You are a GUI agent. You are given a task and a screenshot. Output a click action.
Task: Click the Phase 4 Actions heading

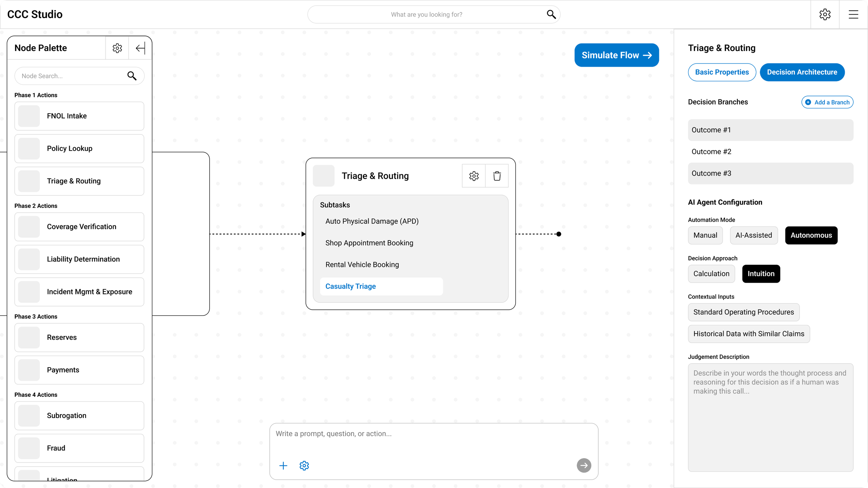(x=36, y=395)
